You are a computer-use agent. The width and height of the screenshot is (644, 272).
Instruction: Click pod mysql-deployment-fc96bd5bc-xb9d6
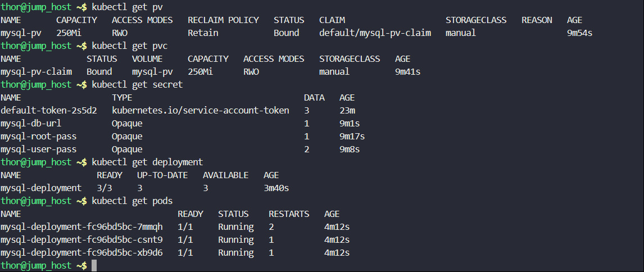(x=81, y=252)
